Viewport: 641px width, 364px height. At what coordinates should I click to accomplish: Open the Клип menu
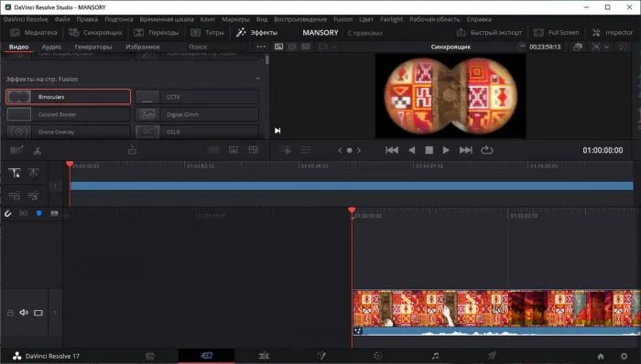click(207, 19)
